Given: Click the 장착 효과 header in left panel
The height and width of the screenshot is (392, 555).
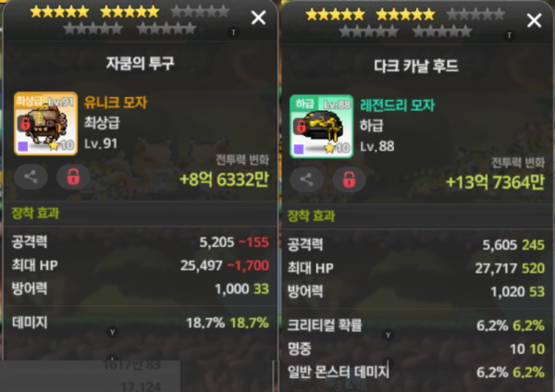Looking at the screenshot, I should [x=35, y=214].
